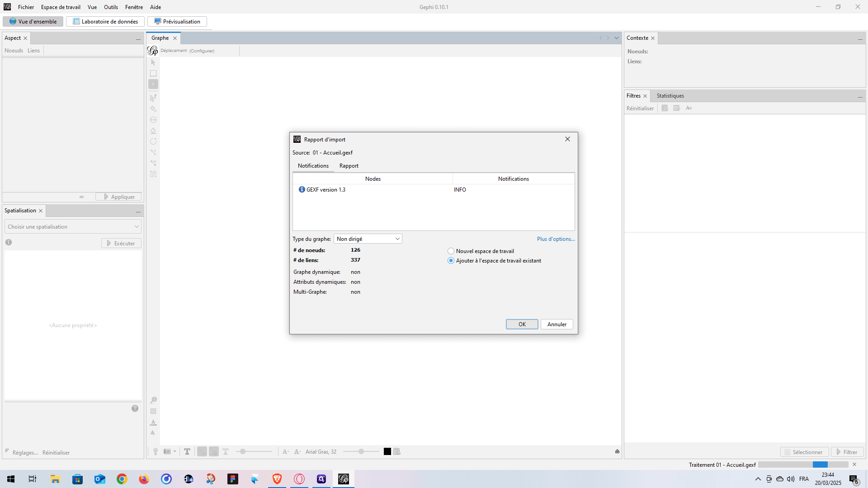Switch to Laboratoire de données view
Viewport: 868px width, 488px height.
coord(105,22)
